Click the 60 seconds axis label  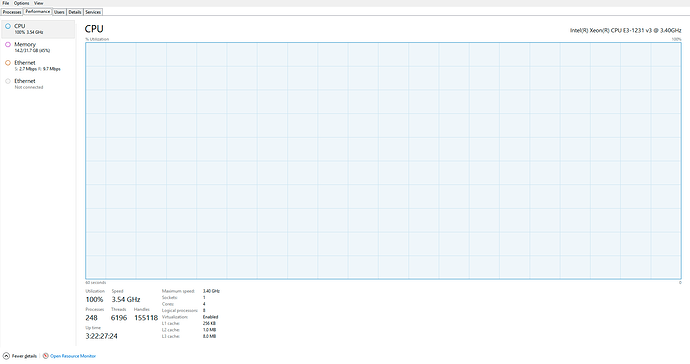[95, 283]
